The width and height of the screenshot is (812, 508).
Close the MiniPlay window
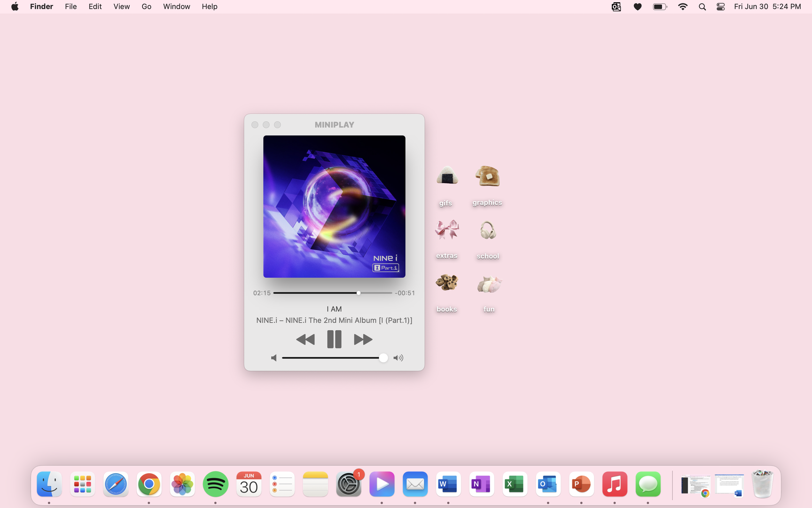(x=255, y=125)
